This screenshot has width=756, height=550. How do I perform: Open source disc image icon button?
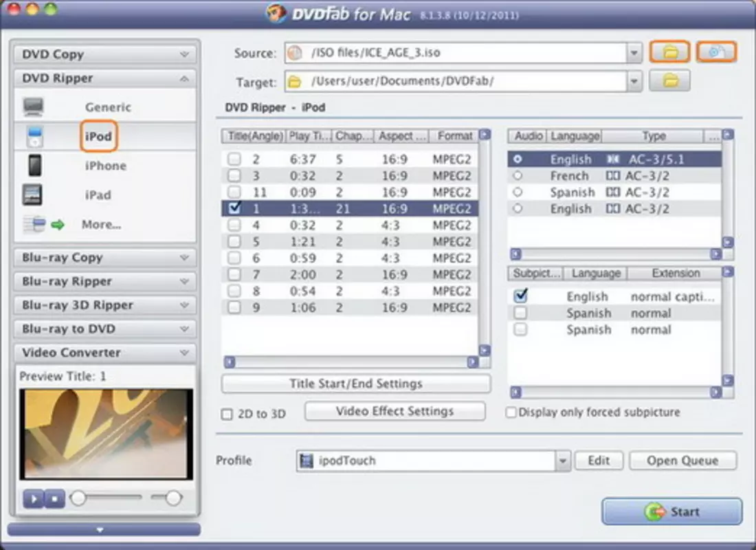coord(716,52)
